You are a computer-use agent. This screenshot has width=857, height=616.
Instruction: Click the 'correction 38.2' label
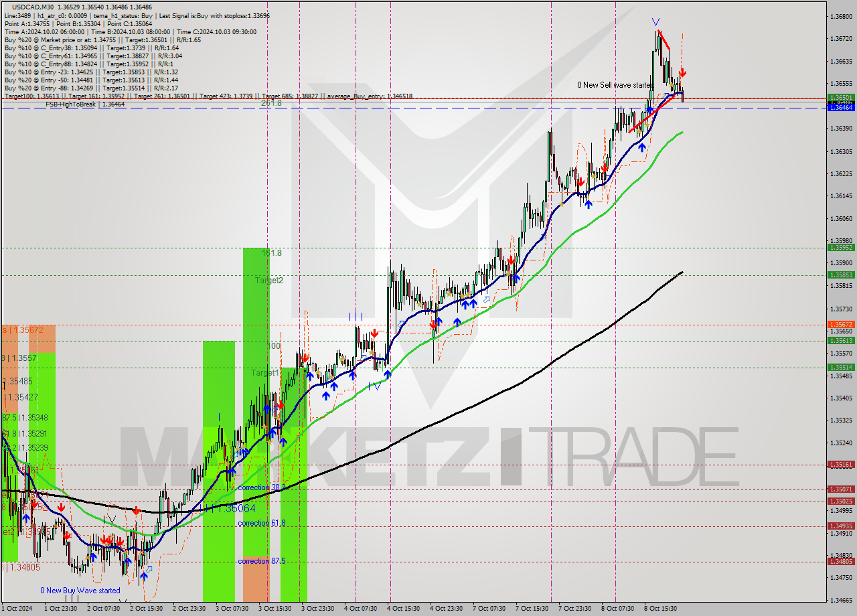coord(261,487)
